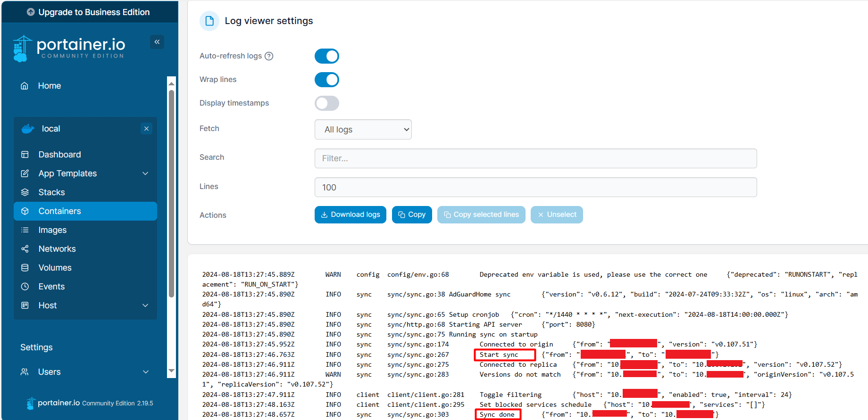
Task: Click the App Templates edit icon
Action: tap(25, 173)
